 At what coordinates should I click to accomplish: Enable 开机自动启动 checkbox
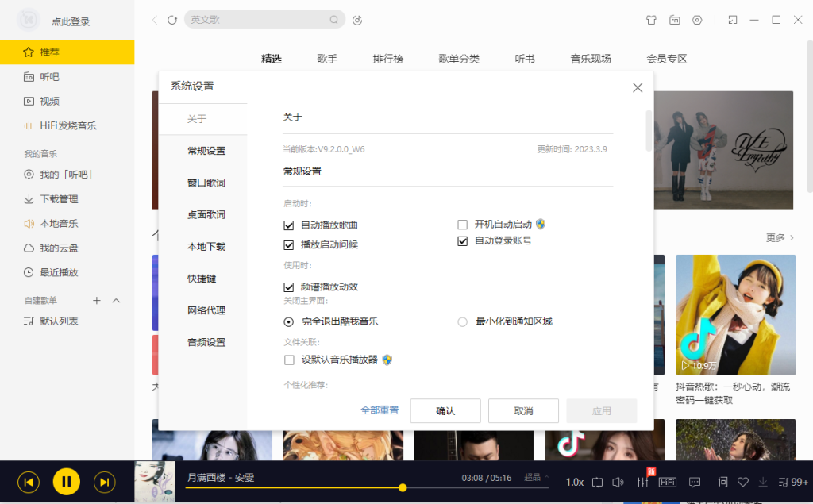463,225
